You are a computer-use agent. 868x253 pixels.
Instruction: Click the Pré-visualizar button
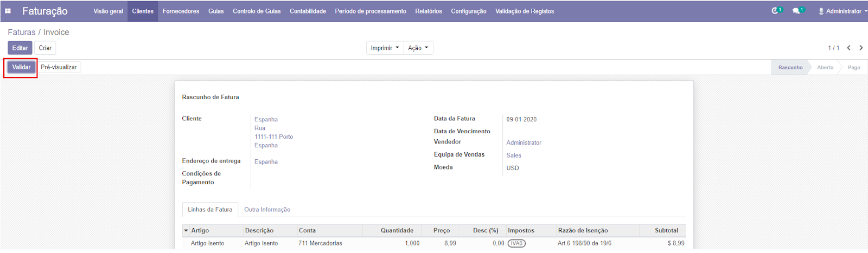point(59,67)
